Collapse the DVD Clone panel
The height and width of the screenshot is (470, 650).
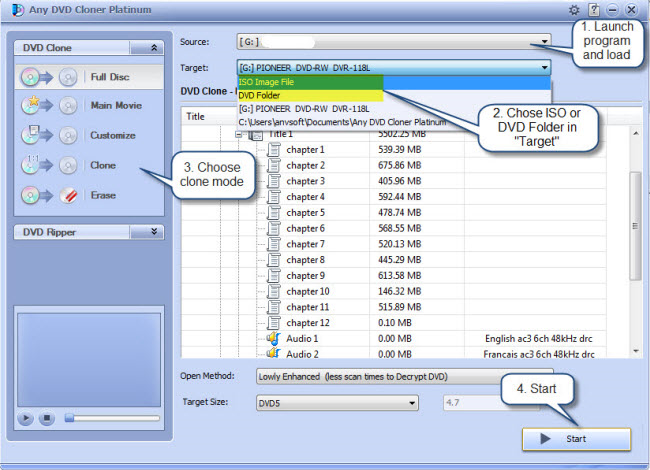coord(153,47)
